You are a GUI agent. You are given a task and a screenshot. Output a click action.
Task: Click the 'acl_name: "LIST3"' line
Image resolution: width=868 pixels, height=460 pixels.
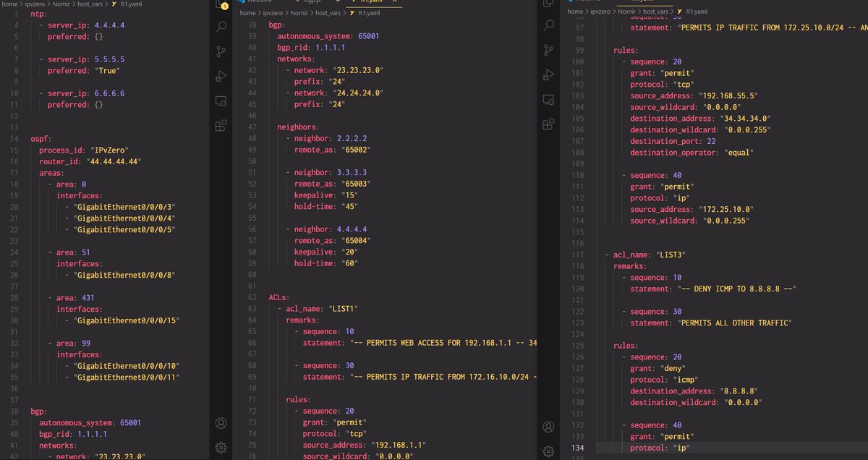[x=644, y=255]
